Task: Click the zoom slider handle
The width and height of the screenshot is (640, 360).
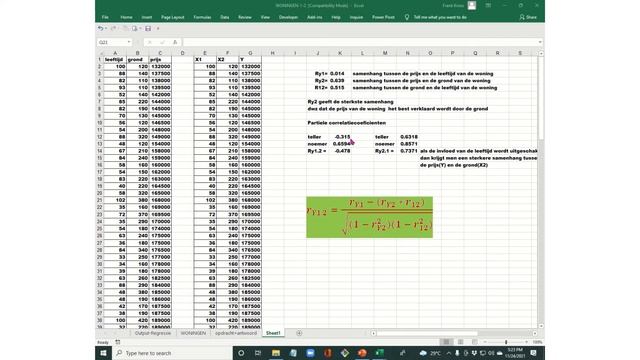Action: 506,342
